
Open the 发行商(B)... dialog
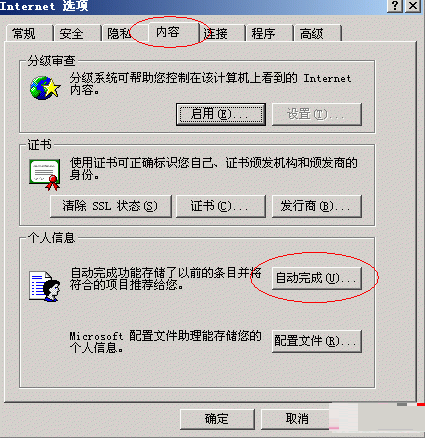click(317, 206)
